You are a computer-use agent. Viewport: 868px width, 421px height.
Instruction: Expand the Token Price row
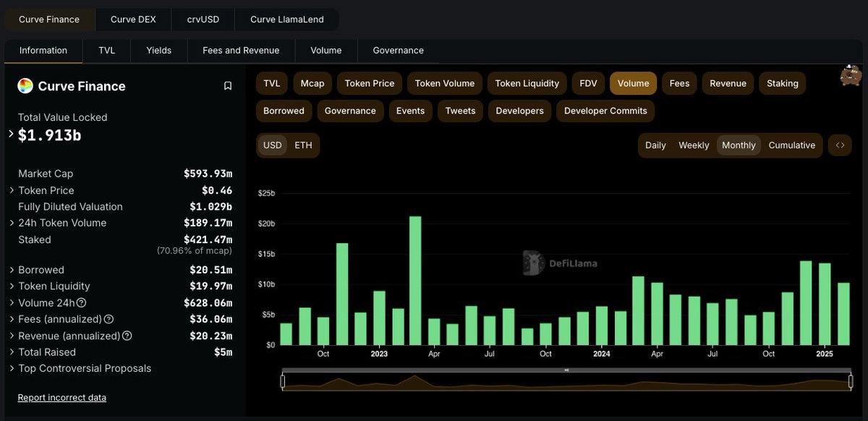12,190
